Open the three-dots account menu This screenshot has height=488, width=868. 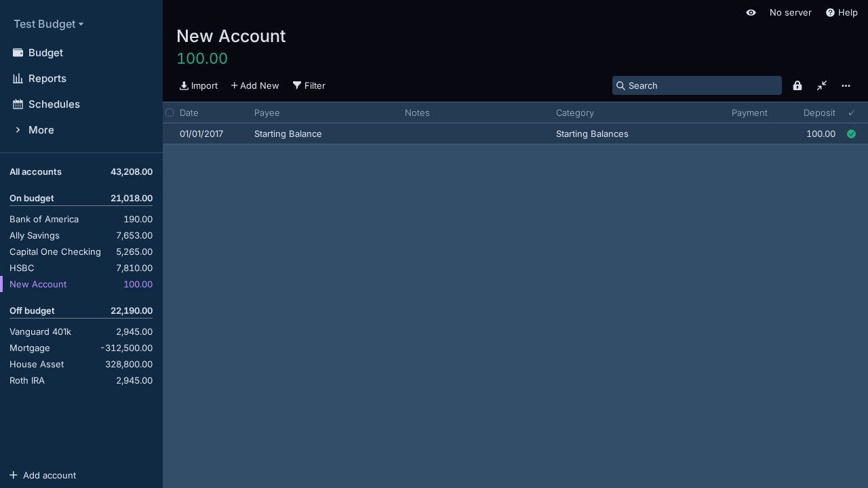click(x=846, y=85)
